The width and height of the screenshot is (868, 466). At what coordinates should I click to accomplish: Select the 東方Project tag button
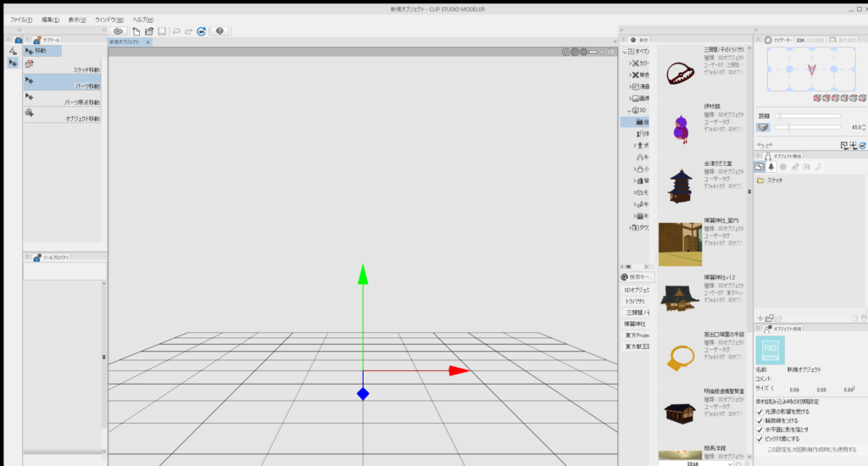(x=638, y=335)
